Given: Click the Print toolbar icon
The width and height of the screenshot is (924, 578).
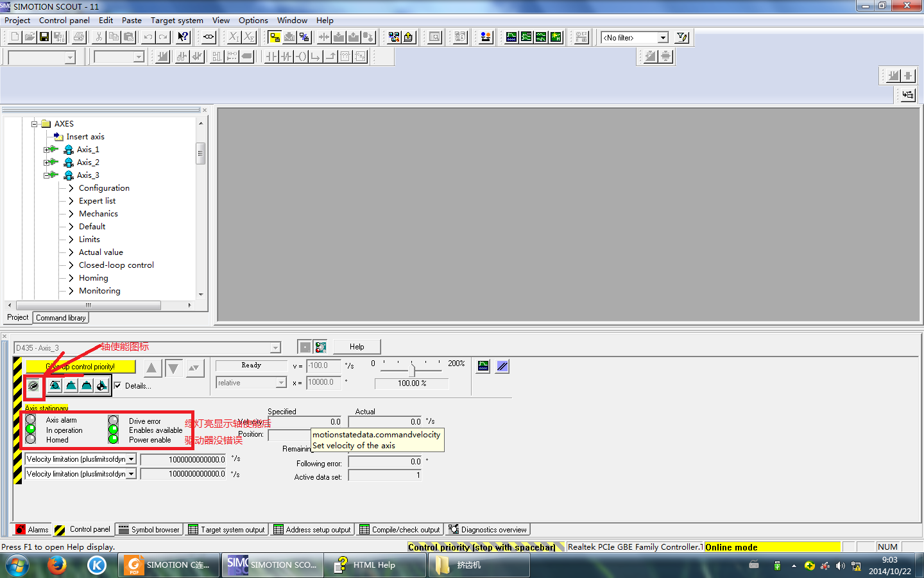Looking at the screenshot, I should click(79, 37).
